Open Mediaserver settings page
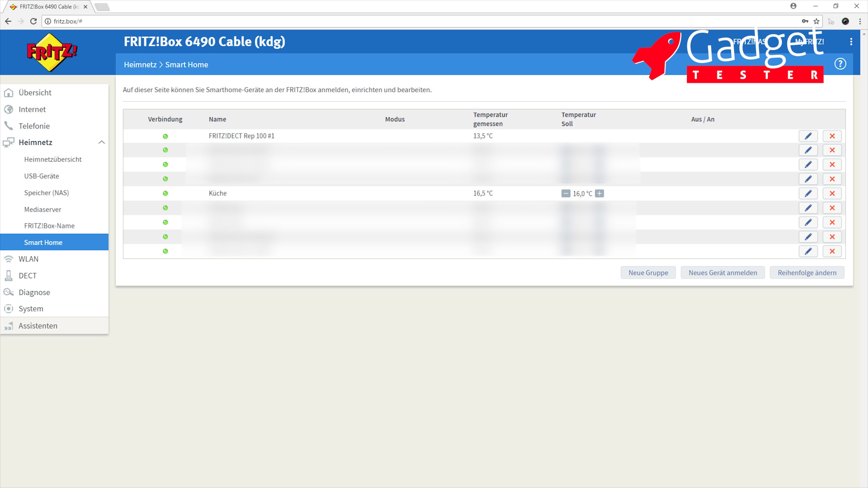This screenshot has height=488, width=868. (x=42, y=209)
